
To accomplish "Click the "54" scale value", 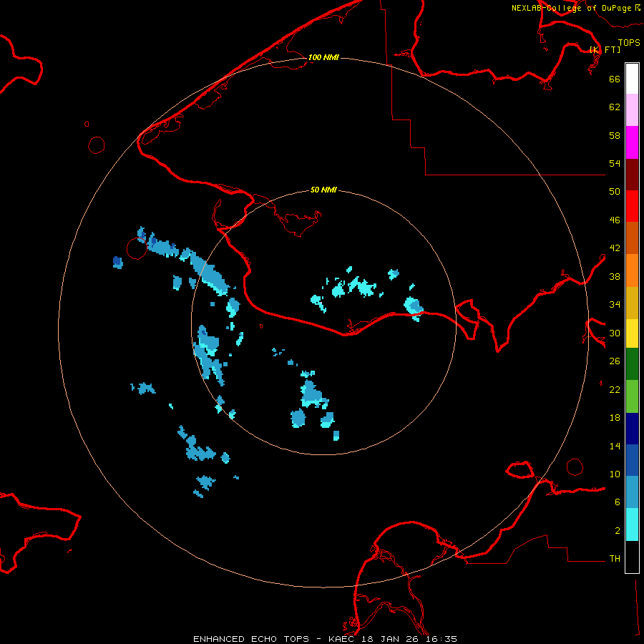I will click(x=615, y=163).
